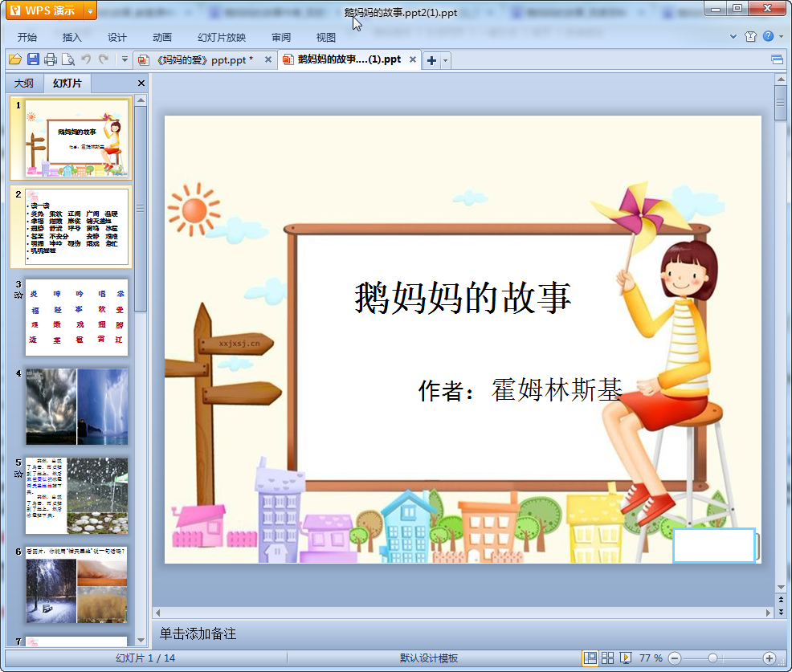Close the 鹅妈妈的故事....(1).ppt document tab

[413, 59]
